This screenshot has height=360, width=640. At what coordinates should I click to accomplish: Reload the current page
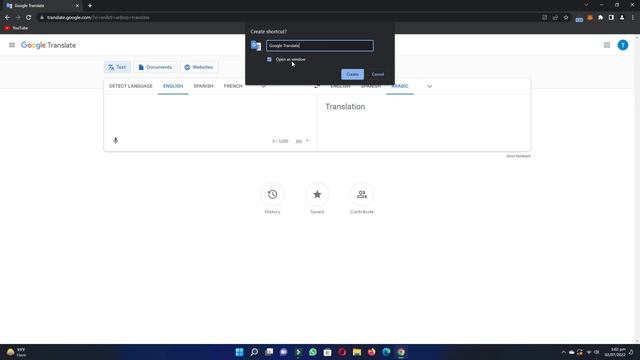click(29, 18)
